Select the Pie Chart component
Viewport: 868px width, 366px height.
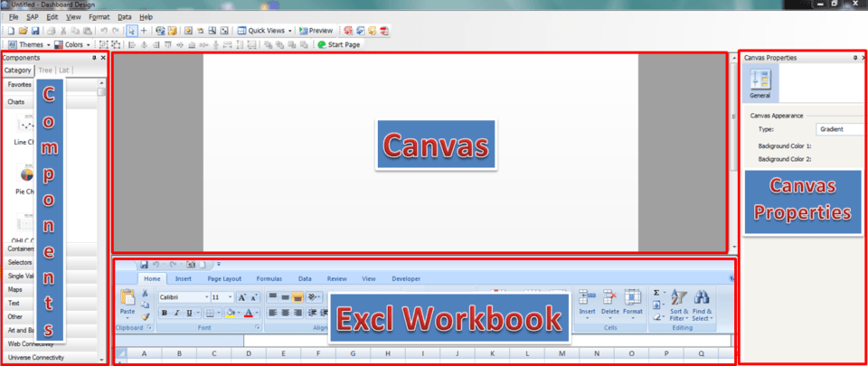(25, 174)
